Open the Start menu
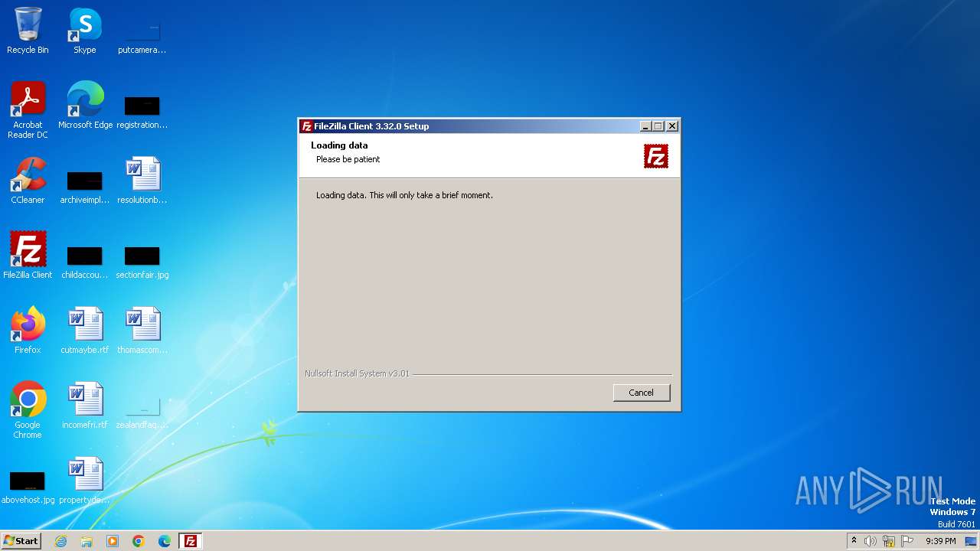The image size is (980, 551). pyautogui.click(x=21, y=541)
